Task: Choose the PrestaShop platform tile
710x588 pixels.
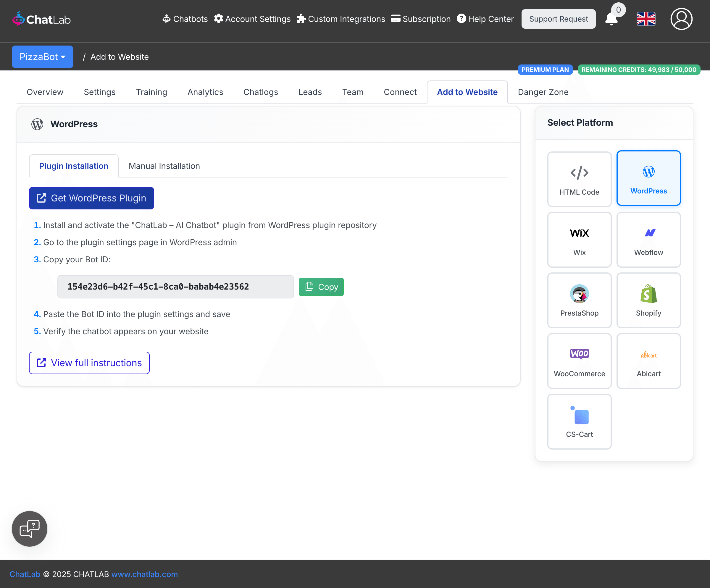Action: (579, 300)
